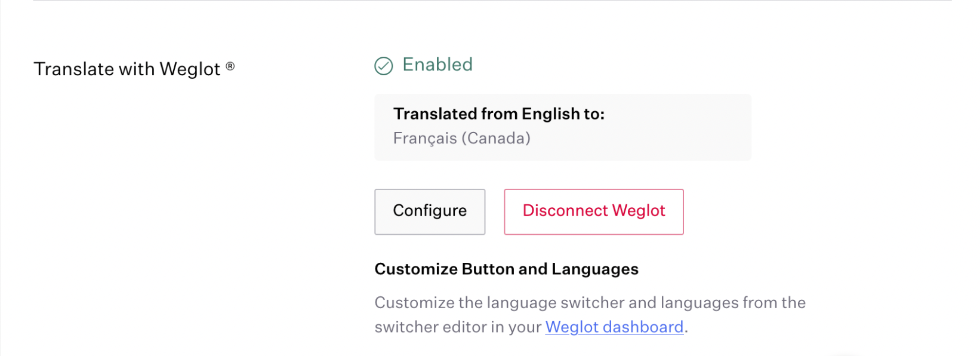Turn off translation via Disconnect Weglot button
The height and width of the screenshot is (356, 980).
tap(593, 211)
